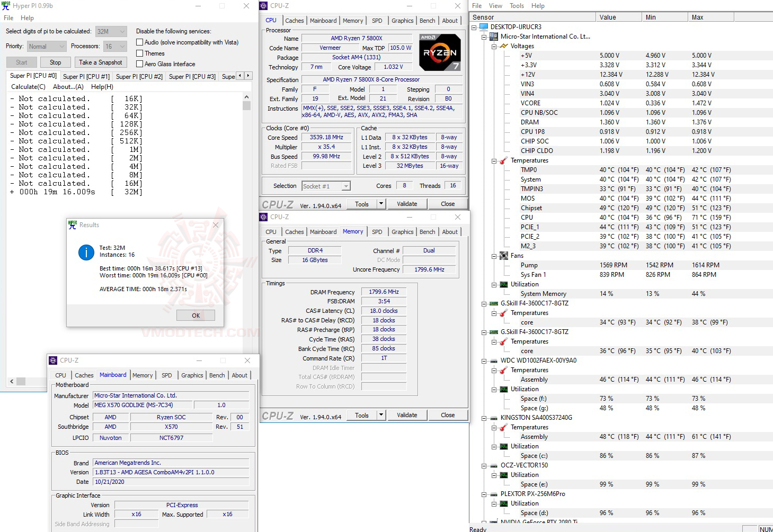Click the blue info icon in the Results dialog
773x532 pixels.
[x=86, y=253]
